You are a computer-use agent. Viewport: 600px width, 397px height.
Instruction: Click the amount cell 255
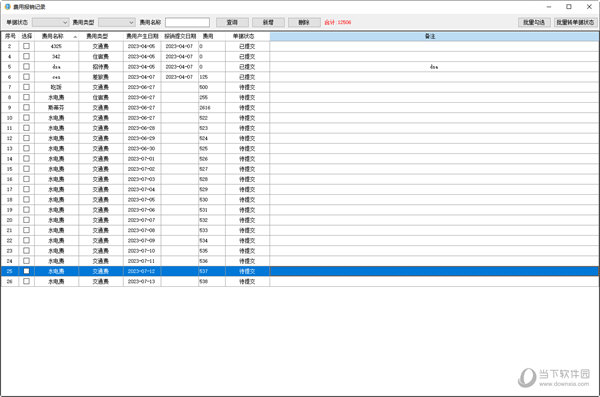pos(212,97)
